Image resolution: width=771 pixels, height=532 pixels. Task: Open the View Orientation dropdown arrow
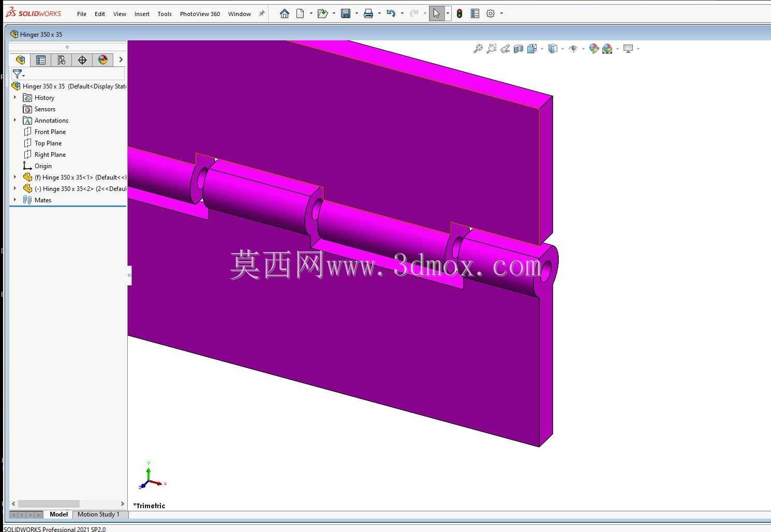tap(542, 49)
